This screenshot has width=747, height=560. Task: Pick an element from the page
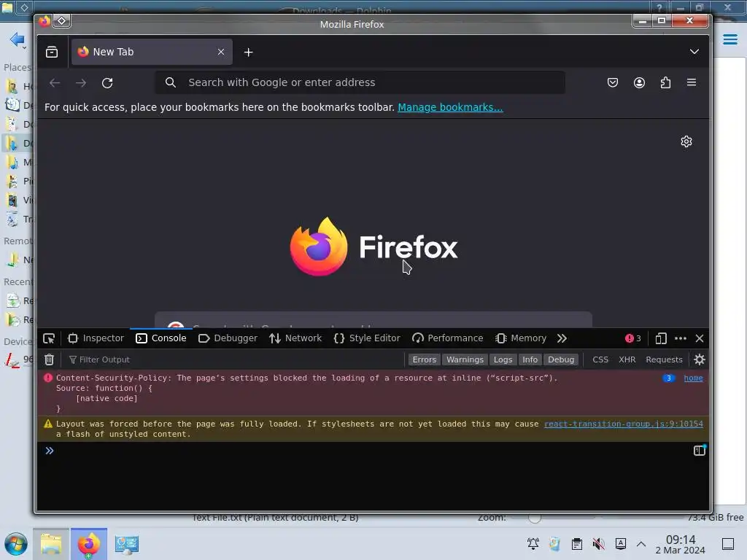[x=49, y=338]
